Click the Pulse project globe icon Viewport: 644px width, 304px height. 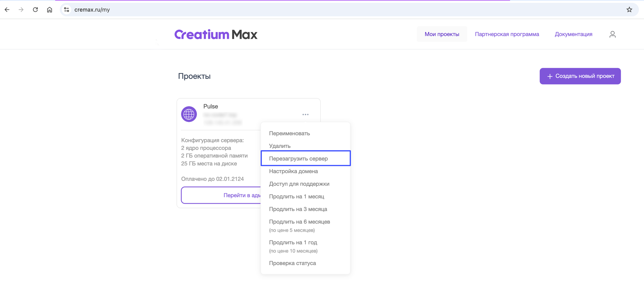189,114
